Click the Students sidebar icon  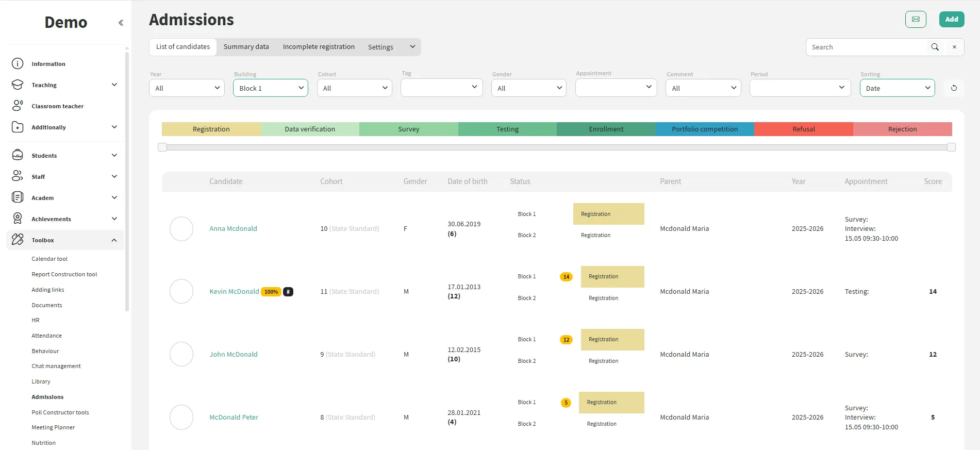click(x=18, y=156)
